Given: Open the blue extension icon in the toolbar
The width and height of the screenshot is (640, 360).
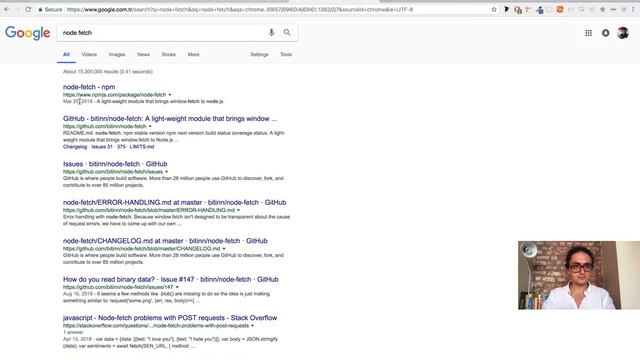Looking at the screenshot, I should coord(540,10).
